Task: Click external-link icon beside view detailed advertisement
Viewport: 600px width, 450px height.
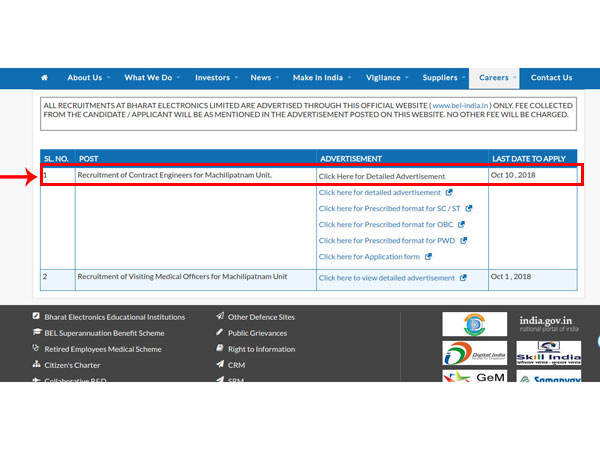Action: [463, 277]
